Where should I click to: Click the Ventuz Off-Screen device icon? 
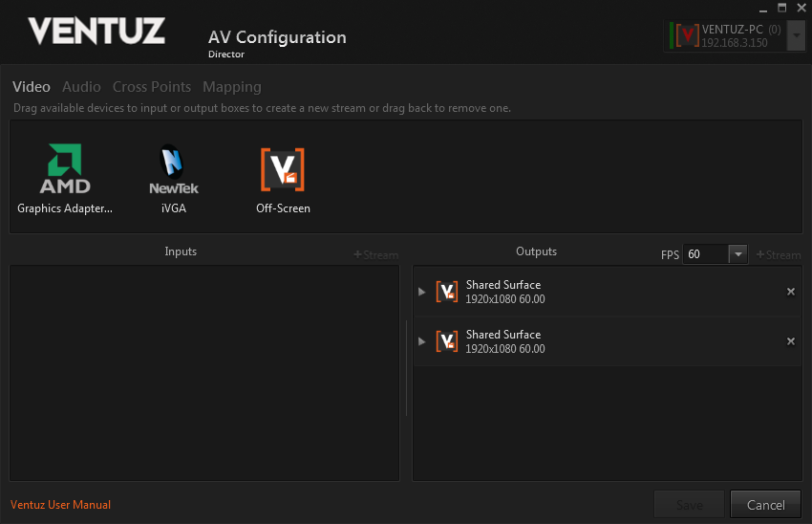coord(283,169)
